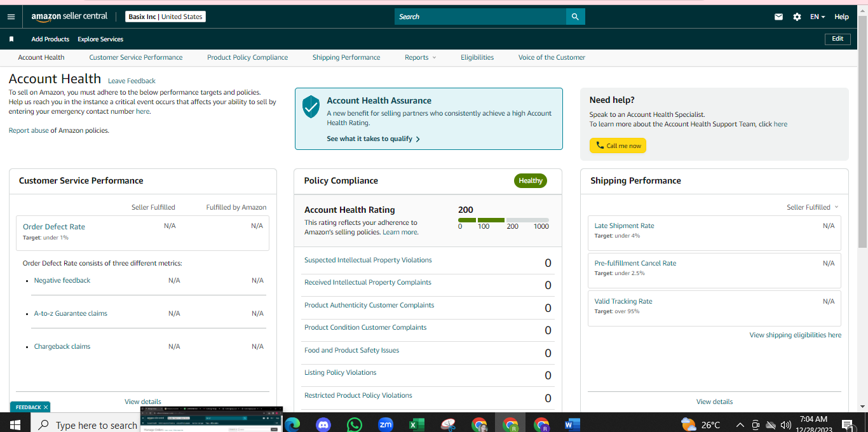The height and width of the screenshot is (432, 868).
Task: Click the Account Health Rating progress bar
Action: [503, 220]
